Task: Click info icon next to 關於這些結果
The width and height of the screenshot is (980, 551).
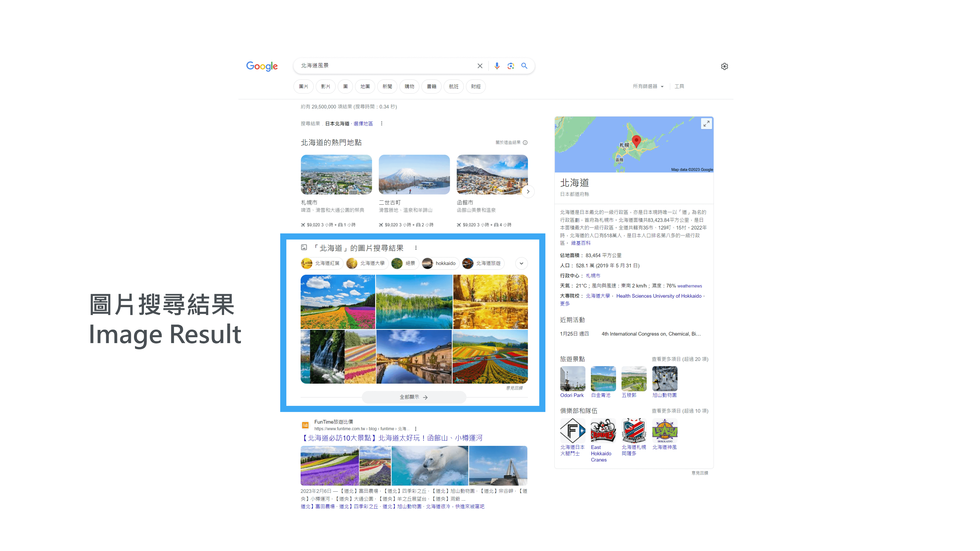Action: click(x=525, y=143)
